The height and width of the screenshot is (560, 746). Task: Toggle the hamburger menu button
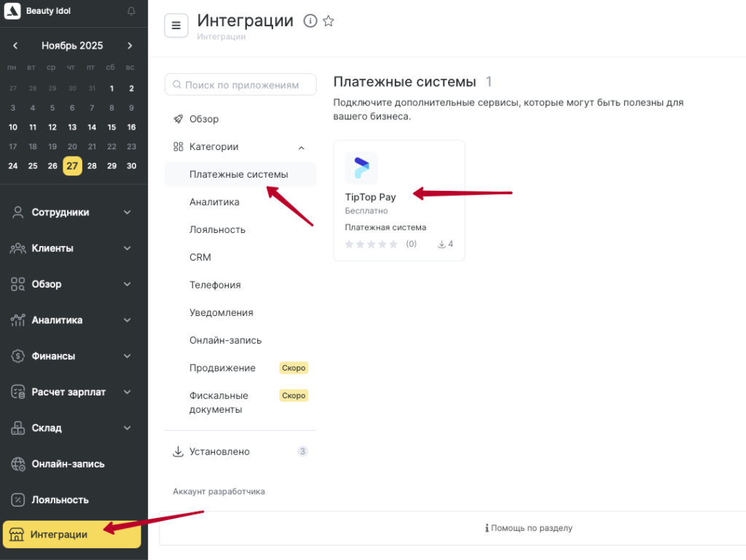[x=176, y=25]
